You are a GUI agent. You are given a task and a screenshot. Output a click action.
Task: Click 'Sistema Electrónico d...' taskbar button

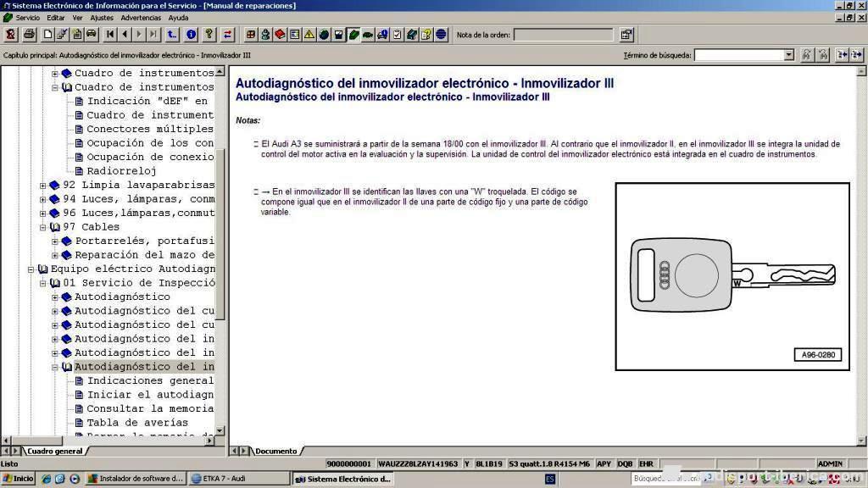coord(343,479)
